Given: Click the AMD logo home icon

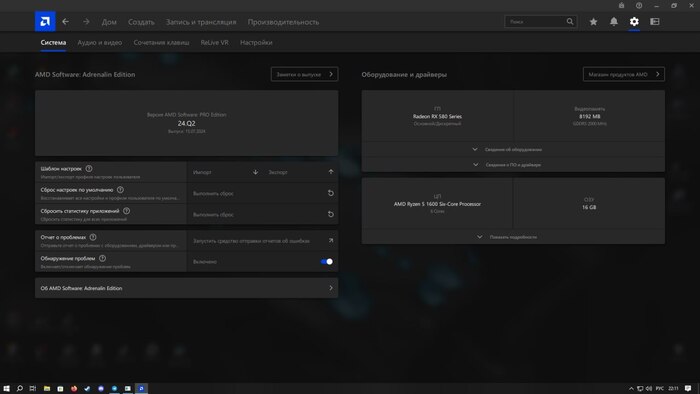Looking at the screenshot, I should tap(45, 21).
